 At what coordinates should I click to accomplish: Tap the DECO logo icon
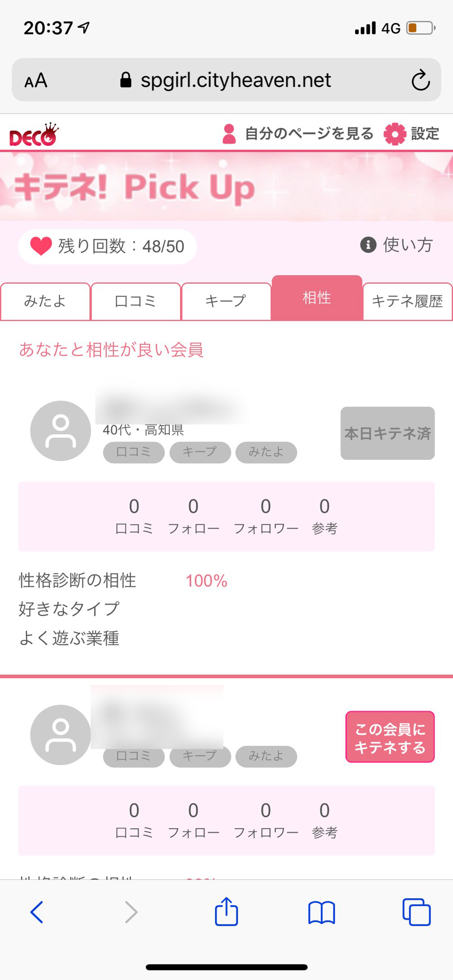34,135
